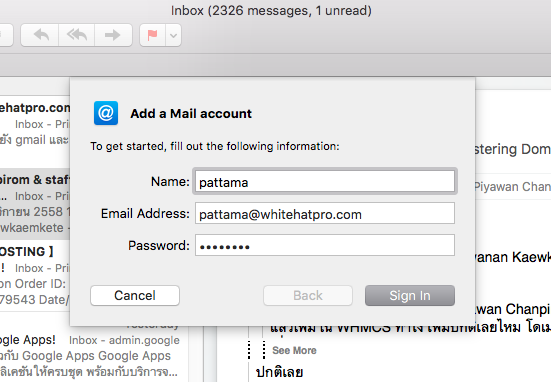551x382 pixels.
Task: Click the partially visible toolbar button at far left
Action: [6, 35]
